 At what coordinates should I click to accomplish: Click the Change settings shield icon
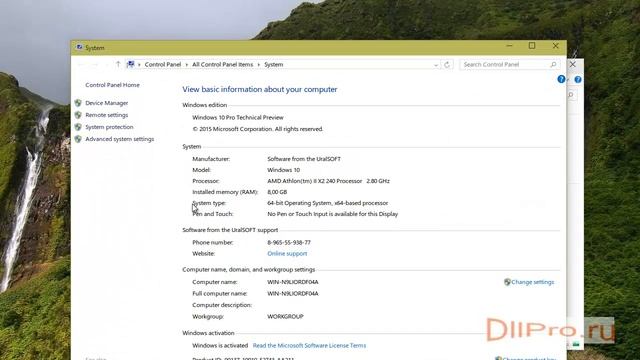(507, 282)
